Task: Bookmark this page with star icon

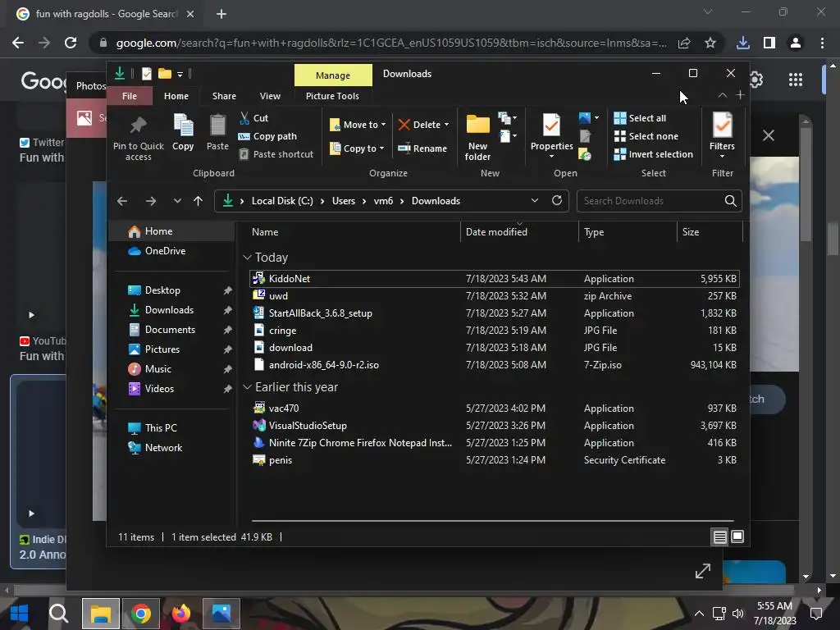Action: click(x=710, y=43)
